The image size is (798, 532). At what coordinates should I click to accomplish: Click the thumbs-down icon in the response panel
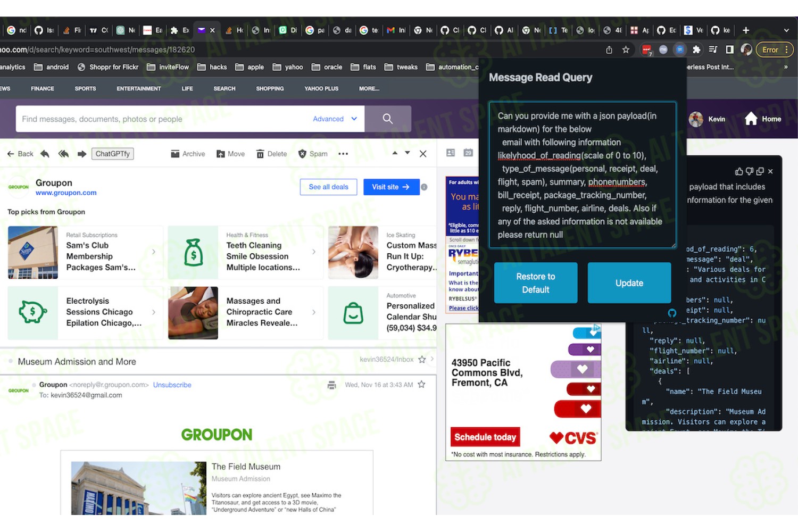[x=750, y=171]
